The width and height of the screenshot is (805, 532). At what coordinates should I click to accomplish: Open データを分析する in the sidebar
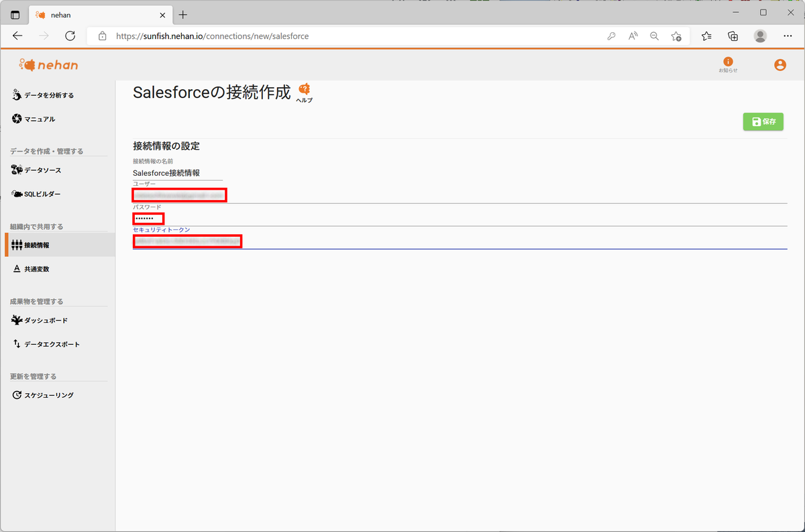(44, 95)
